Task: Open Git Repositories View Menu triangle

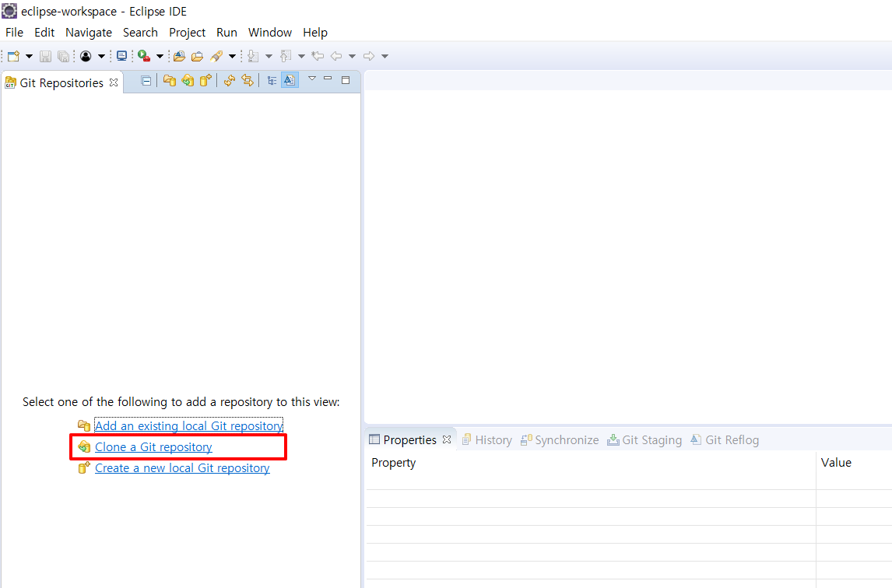Action: [x=312, y=79]
